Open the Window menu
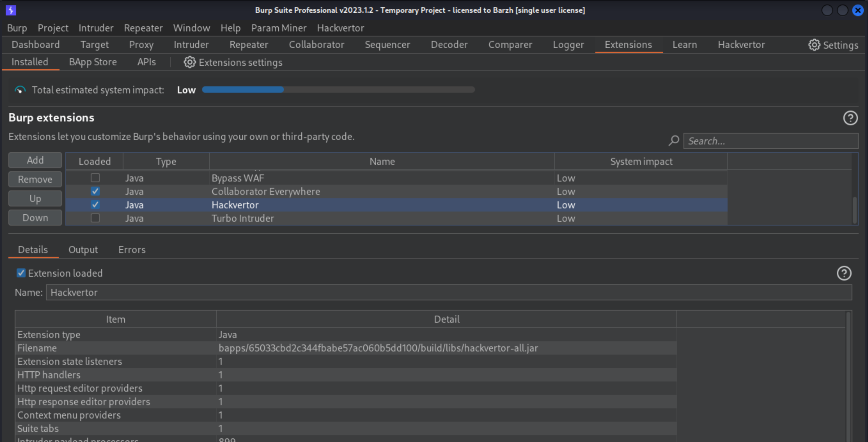868x442 pixels. tap(191, 28)
